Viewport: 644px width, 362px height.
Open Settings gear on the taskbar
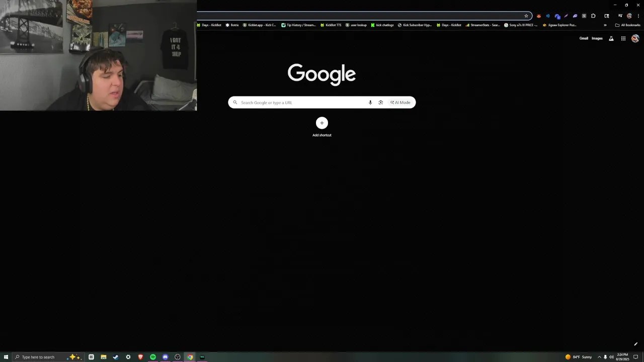[x=128, y=357]
